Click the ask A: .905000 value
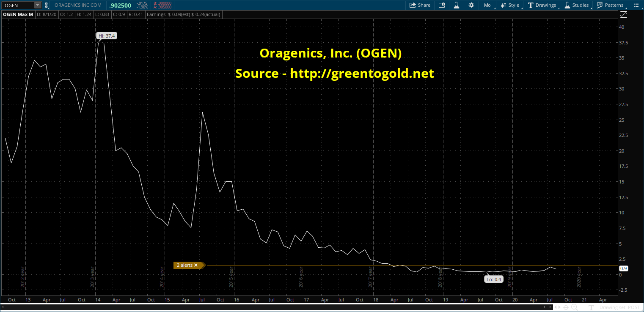The height and width of the screenshot is (312, 644). click(x=162, y=7)
